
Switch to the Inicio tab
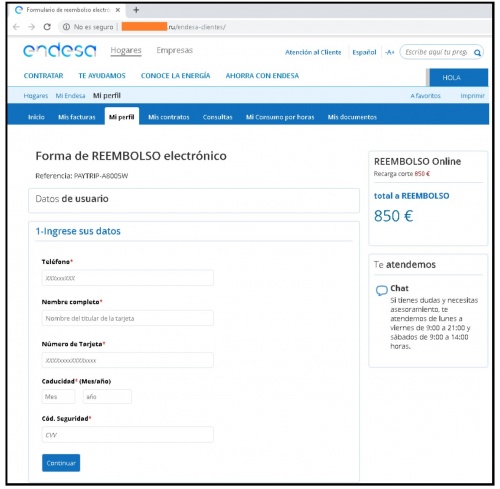click(x=36, y=117)
